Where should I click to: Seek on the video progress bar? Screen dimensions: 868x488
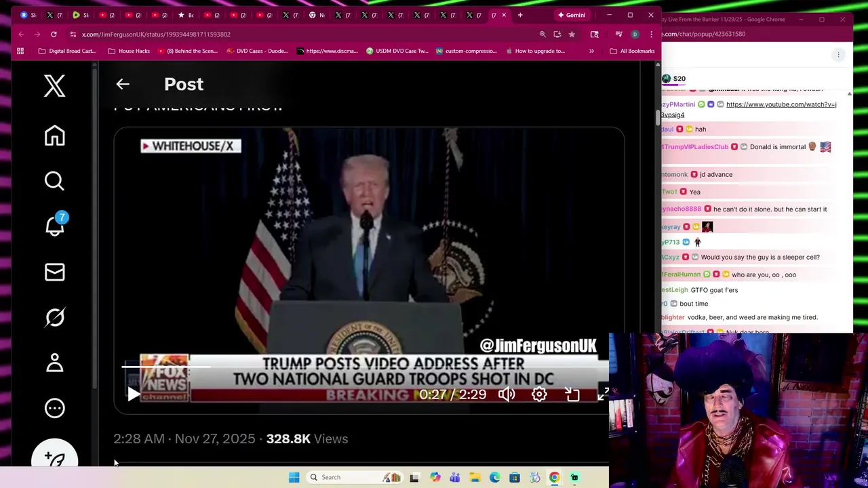pos(366,367)
